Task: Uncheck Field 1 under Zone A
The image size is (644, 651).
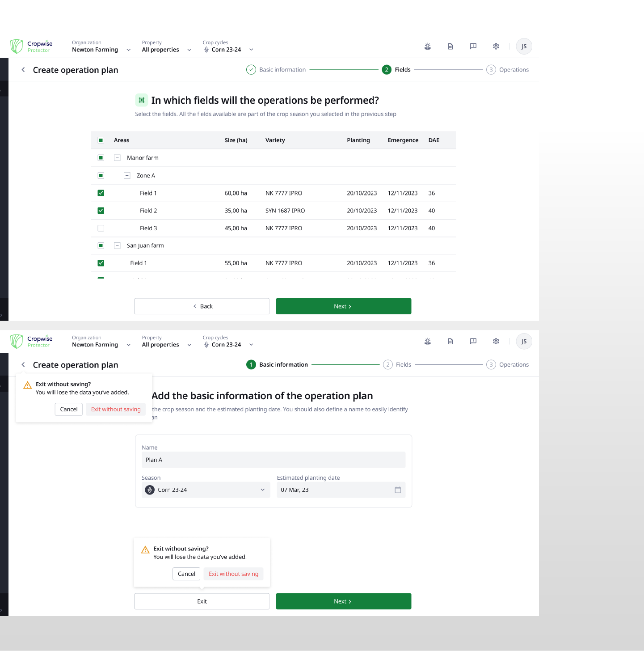Action: coord(101,193)
